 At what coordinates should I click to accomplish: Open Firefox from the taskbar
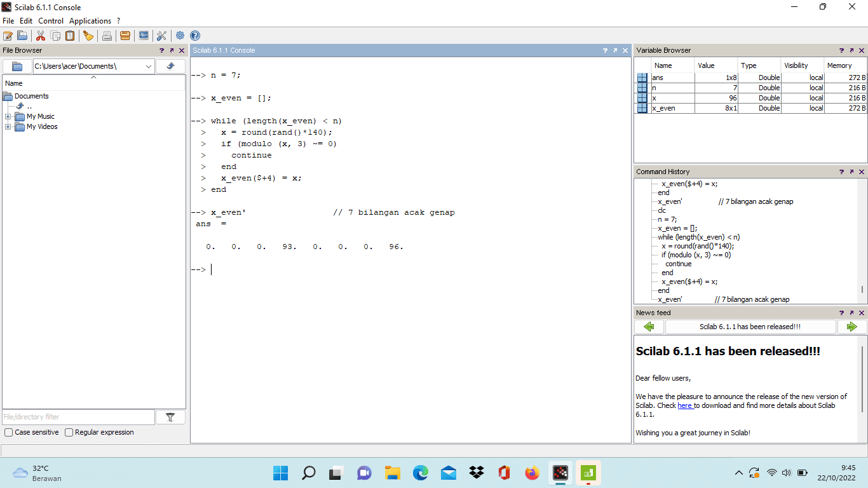coord(532,473)
